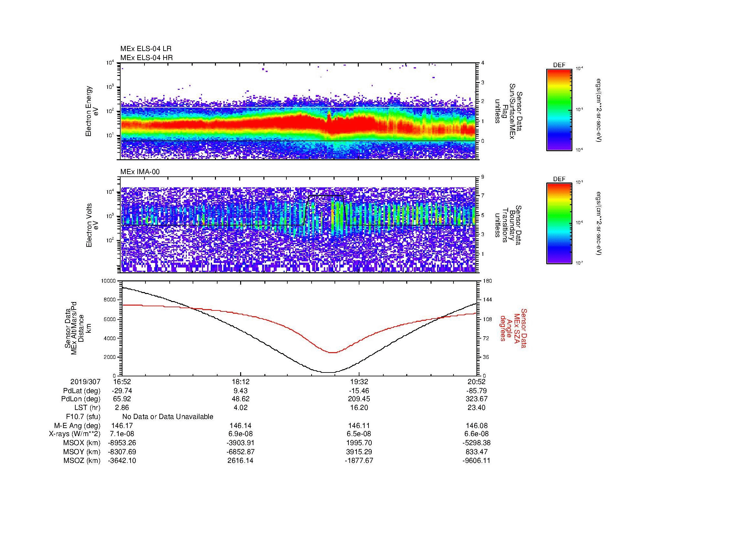This screenshot has height=534, width=756.
Task: Click the 'Electron Volts eV' axis label
Action: click(92, 225)
